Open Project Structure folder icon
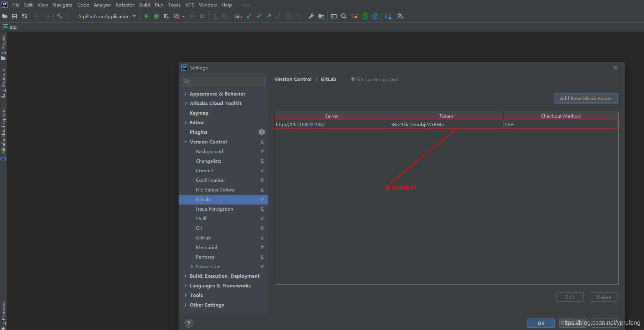The height and width of the screenshot is (330, 644). pyautogui.click(x=321, y=16)
